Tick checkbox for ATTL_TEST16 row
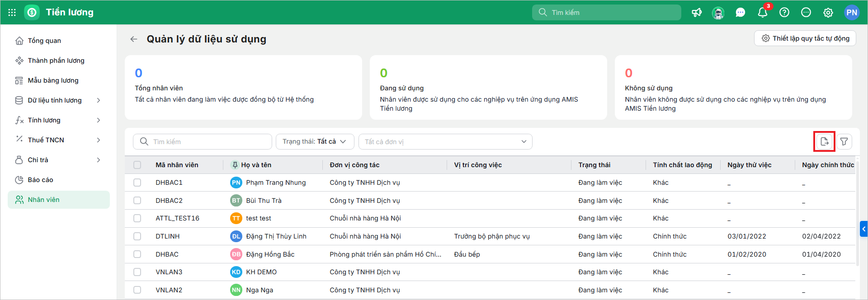The height and width of the screenshot is (300, 868). pyautogui.click(x=137, y=218)
